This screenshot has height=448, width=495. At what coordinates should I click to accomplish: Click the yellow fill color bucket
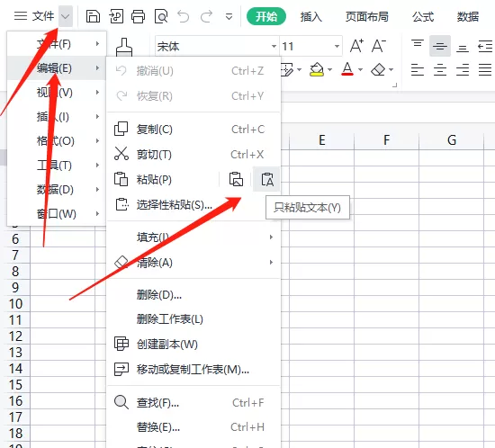317,69
